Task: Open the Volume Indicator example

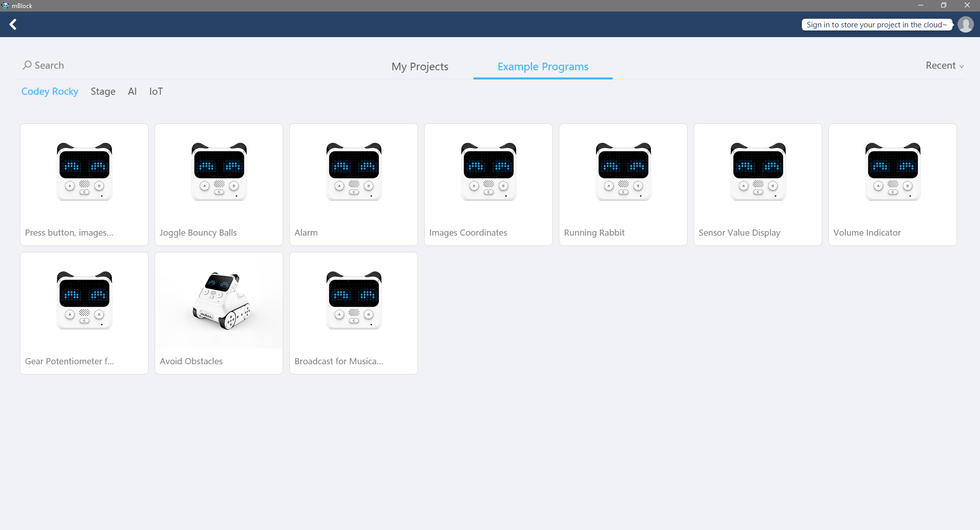Action: tap(892, 185)
